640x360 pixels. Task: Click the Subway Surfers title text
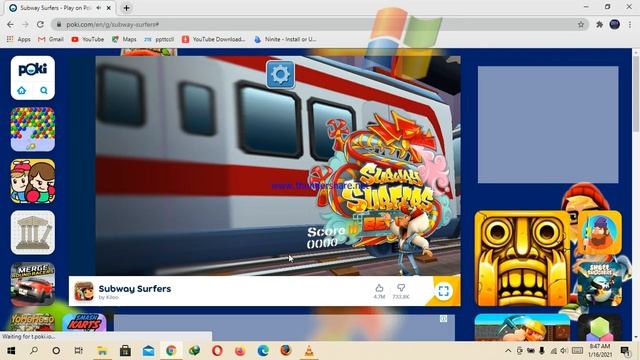(x=135, y=289)
